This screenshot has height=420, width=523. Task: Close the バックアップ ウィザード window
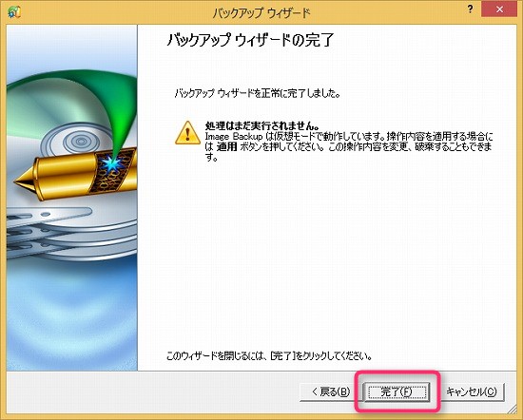coord(499,10)
